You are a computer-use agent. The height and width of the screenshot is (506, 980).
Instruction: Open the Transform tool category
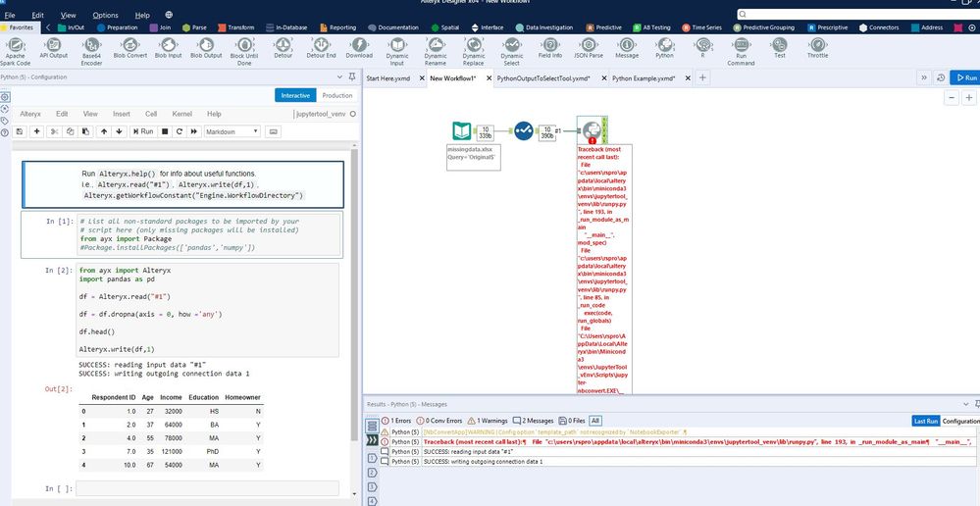point(236,27)
